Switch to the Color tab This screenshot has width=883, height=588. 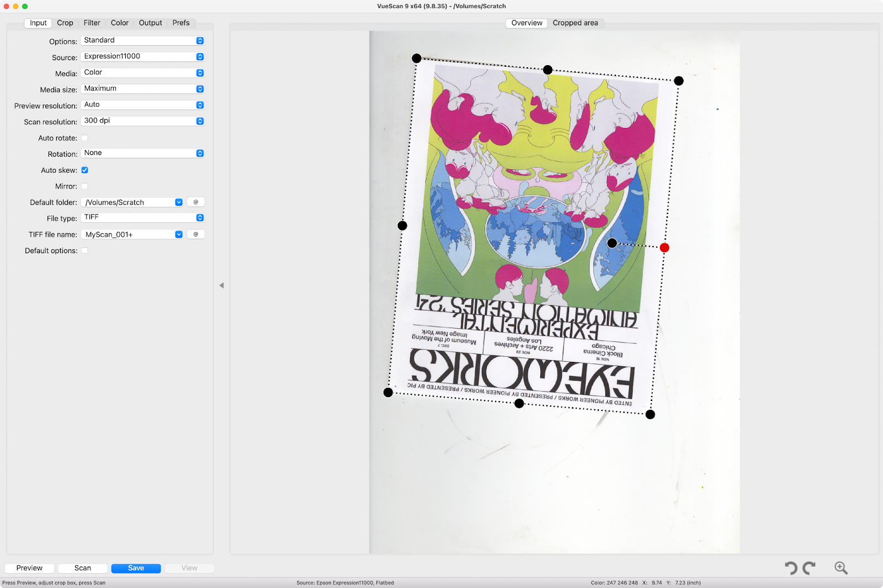pyautogui.click(x=119, y=23)
